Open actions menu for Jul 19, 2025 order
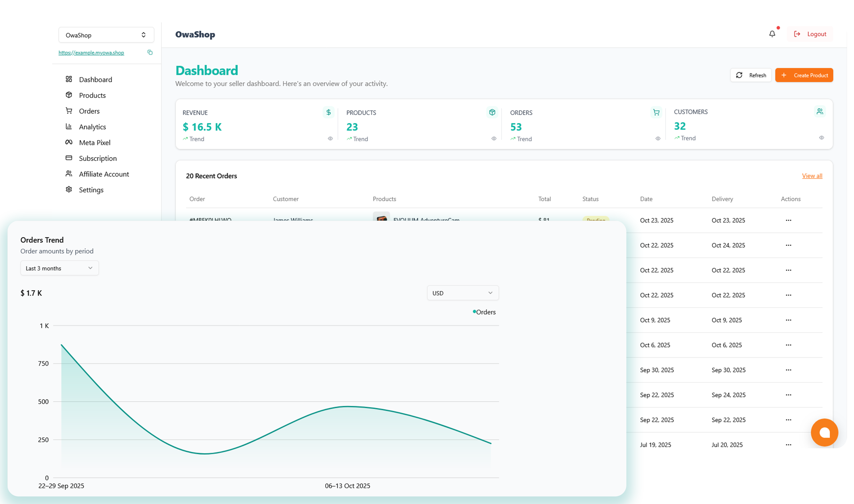This screenshot has height=504, width=854. [788, 445]
